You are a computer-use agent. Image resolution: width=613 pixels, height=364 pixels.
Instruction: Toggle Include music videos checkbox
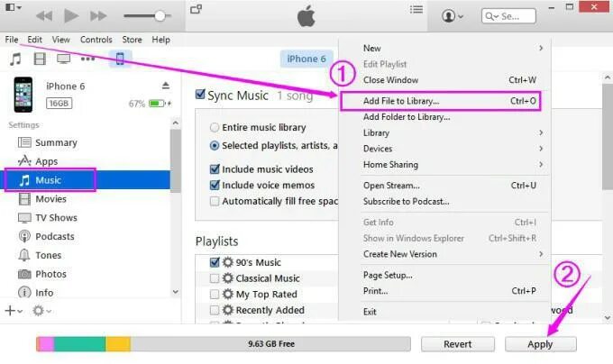215,169
